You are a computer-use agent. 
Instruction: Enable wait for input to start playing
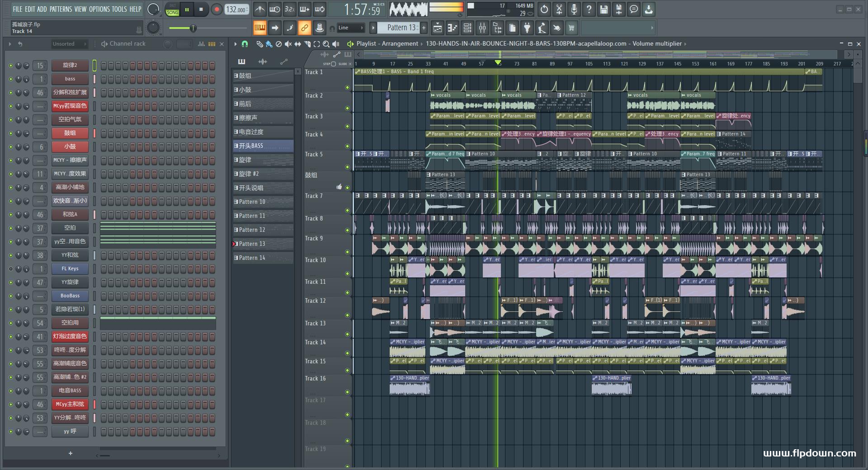coord(274,9)
